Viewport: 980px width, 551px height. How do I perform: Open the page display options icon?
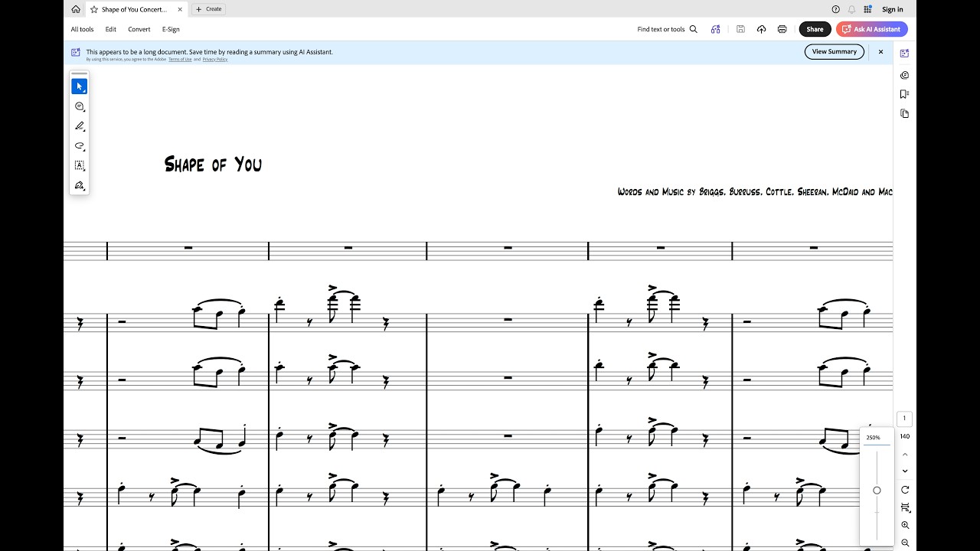tap(905, 507)
